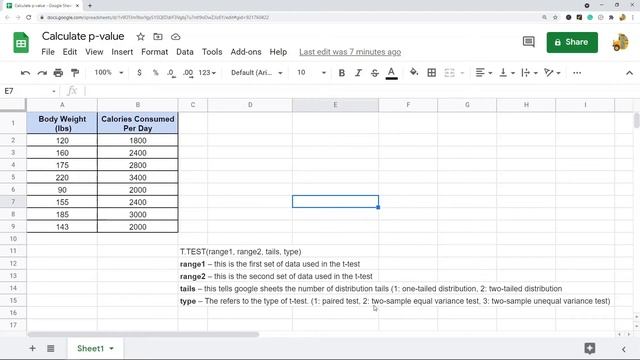Click the horizontal scrollbar thumb
Image resolution: width=640 pixels, height=360 pixels.
143,335
